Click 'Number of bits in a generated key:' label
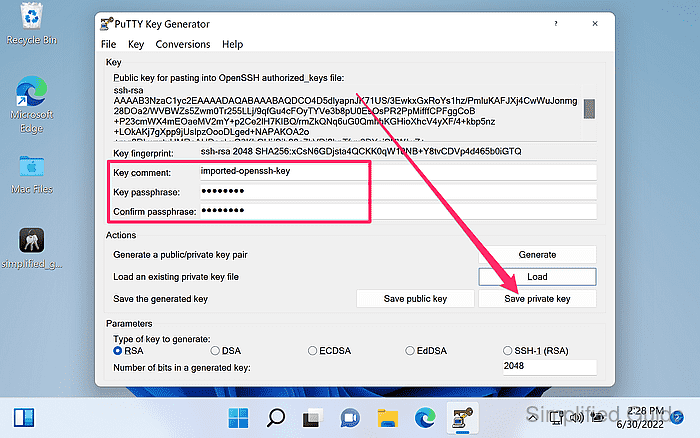The image size is (700, 438). pyautogui.click(x=182, y=367)
